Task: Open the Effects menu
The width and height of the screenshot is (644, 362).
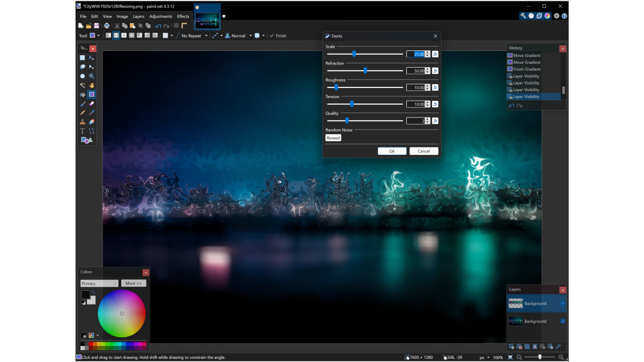Action: [x=183, y=16]
